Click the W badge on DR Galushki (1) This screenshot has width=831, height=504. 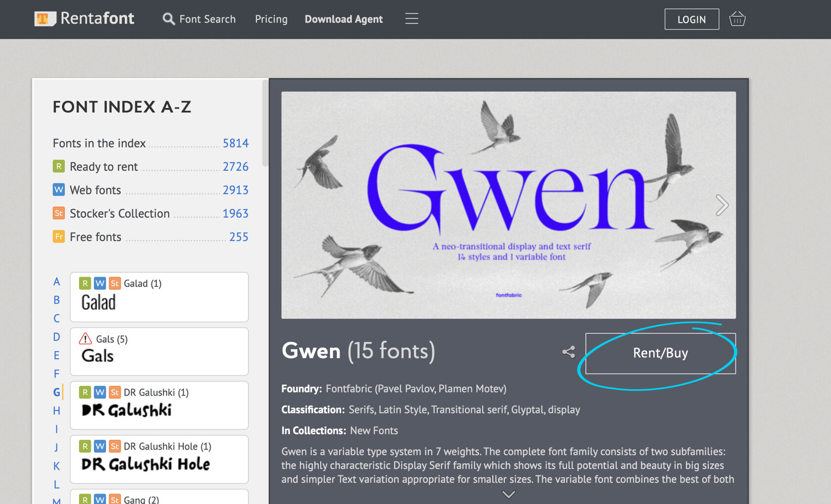coord(100,392)
